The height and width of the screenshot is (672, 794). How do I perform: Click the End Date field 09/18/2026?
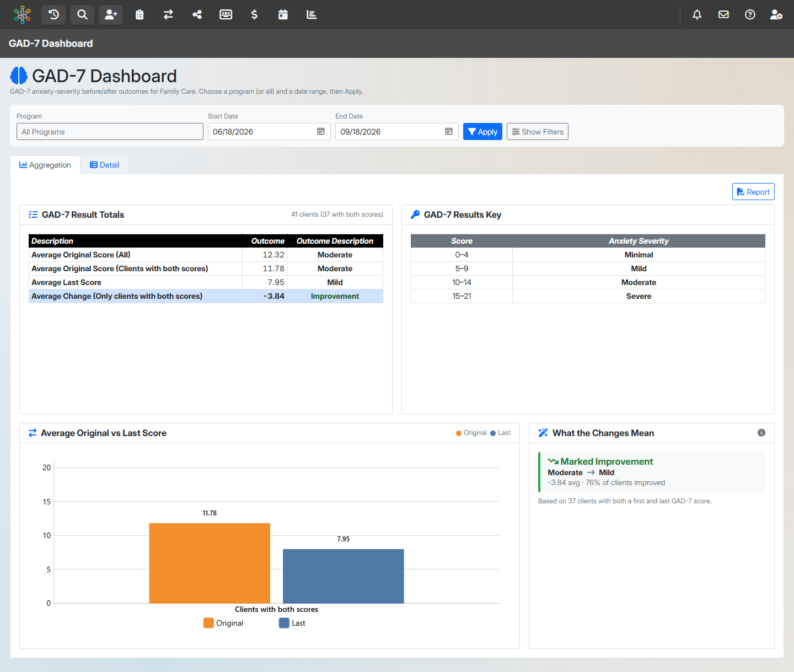(397, 132)
